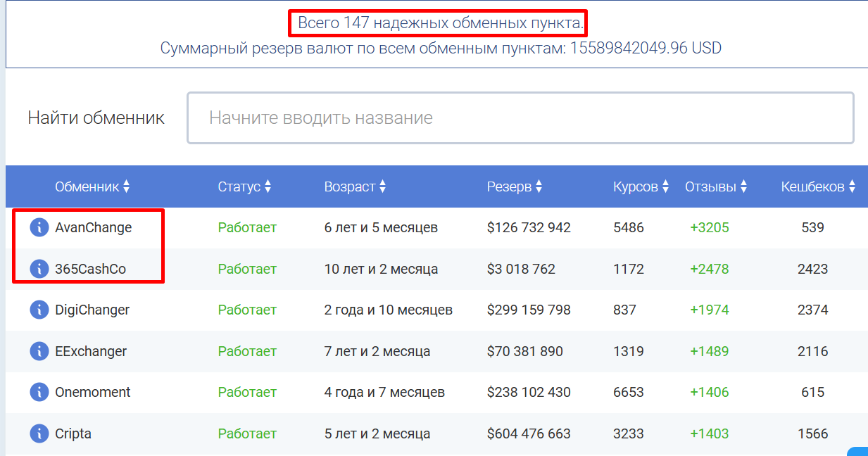Open Onemoment reviews count +1406
Viewport: 868px width, 456px height.
click(x=710, y=392)
